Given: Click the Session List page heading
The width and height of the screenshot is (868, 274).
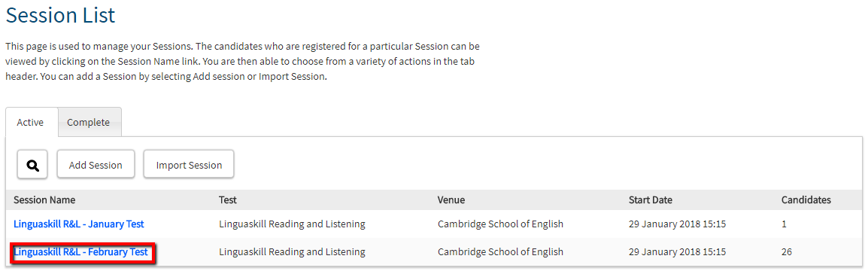Looking at the screenshot, I should 60,15.
